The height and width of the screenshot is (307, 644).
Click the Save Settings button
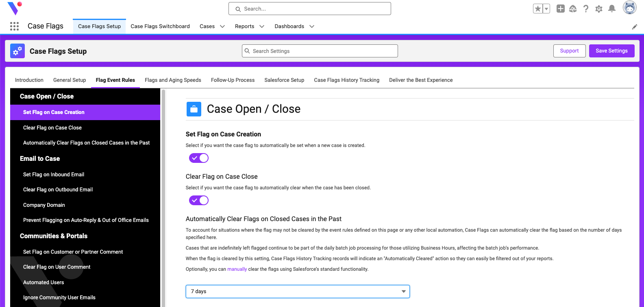(x=612, y=51)
